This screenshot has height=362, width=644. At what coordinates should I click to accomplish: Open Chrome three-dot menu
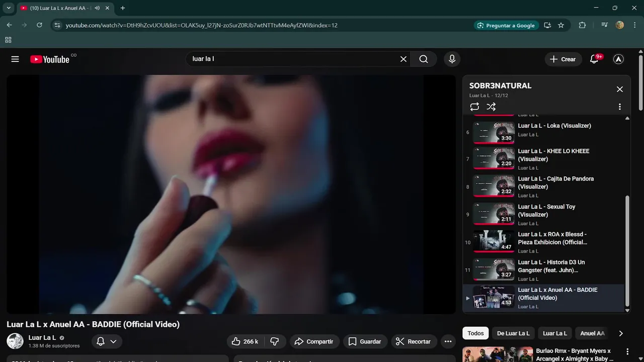click(x=635, y=25)
